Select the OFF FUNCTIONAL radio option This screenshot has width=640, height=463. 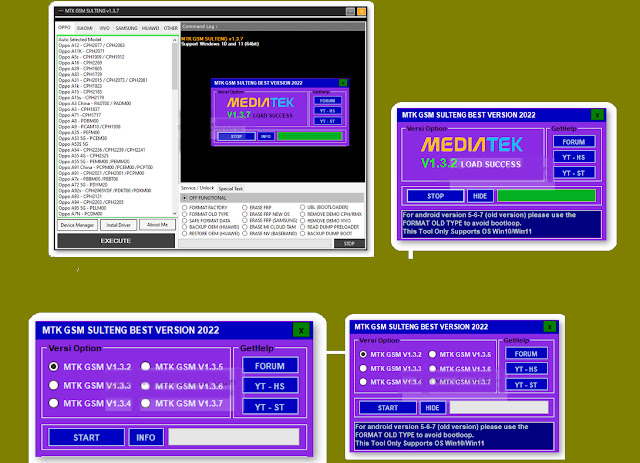click(204, 198)
